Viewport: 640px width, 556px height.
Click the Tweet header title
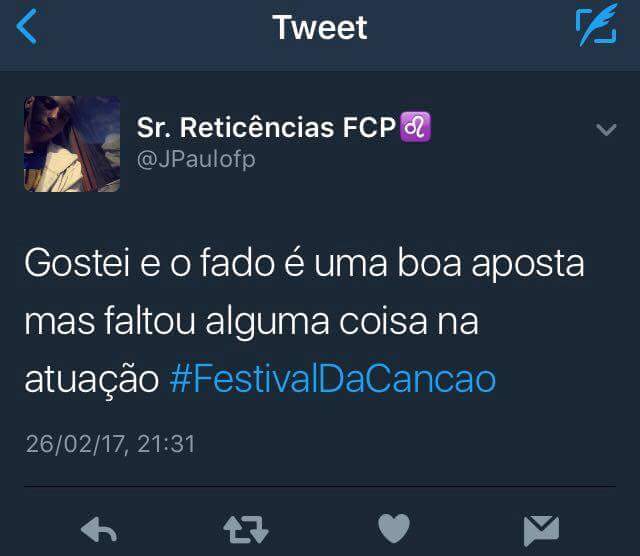[x=320, y=27]
